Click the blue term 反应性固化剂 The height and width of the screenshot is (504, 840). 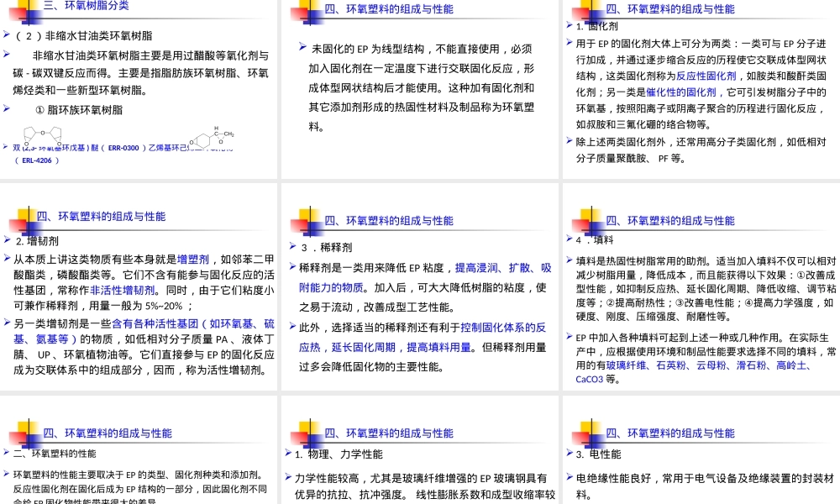pyautogui.click(x=706, y=76)
